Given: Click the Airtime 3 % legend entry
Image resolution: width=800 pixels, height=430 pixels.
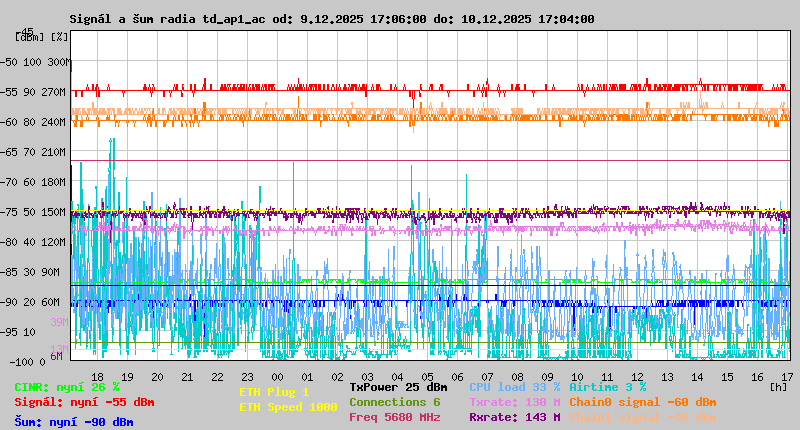Looking at the screenshot, I should coord(607,386).
